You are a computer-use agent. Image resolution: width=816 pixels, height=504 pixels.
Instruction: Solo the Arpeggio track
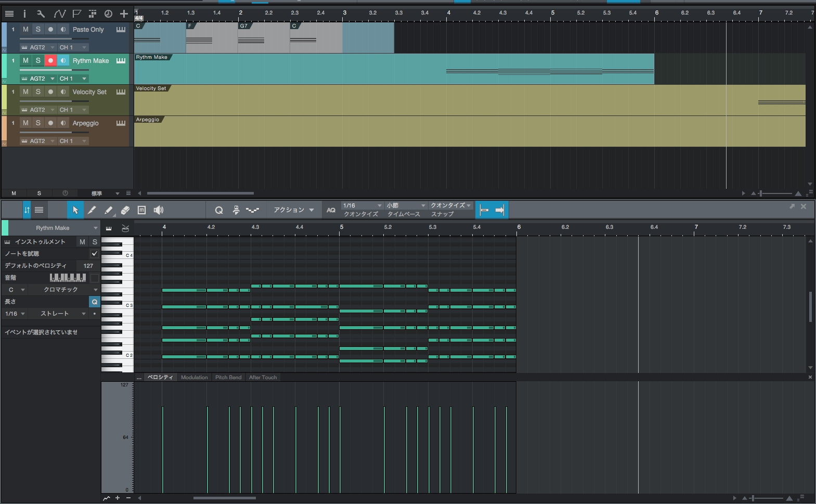pyautogui.click(x=38, y=123)
